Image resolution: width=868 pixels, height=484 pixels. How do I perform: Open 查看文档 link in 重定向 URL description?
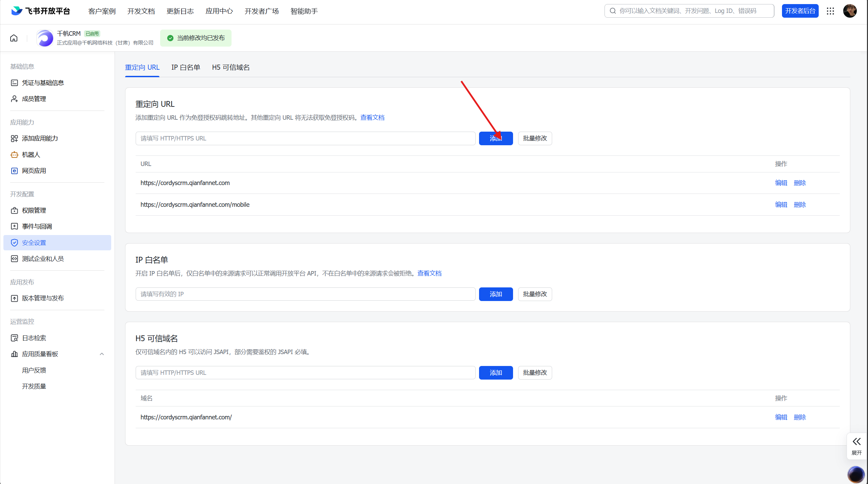(x=372, y=117)
